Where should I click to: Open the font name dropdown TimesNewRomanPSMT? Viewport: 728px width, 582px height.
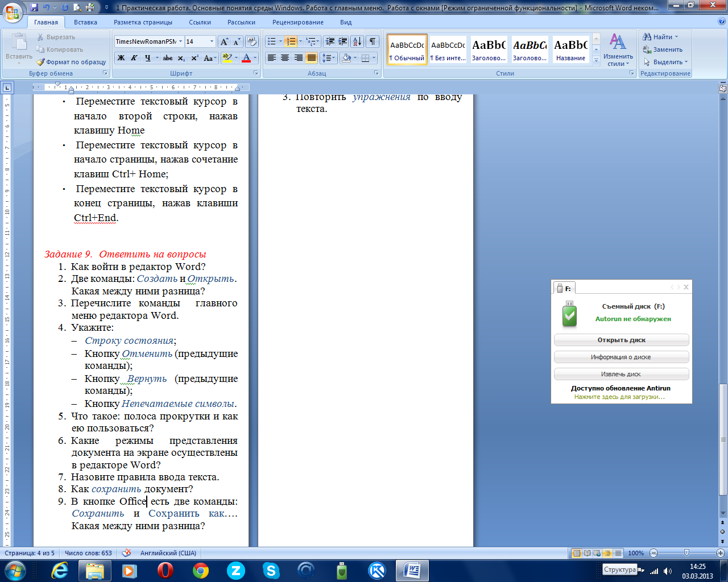181,41
